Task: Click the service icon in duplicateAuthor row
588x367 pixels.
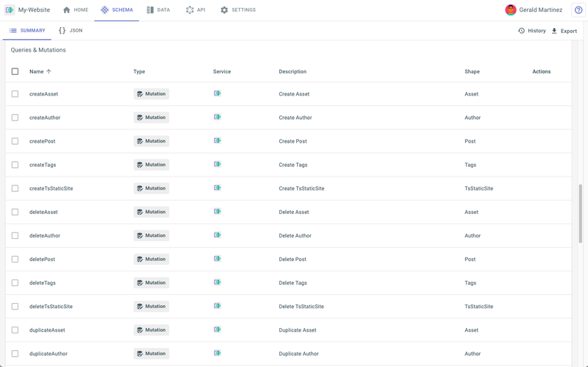Action: coord(217,354)
